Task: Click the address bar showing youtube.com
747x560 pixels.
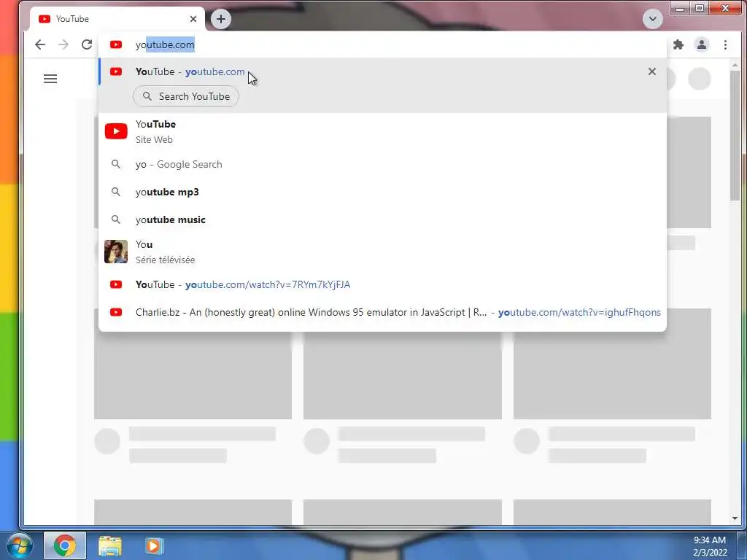Action: point(382,44)
